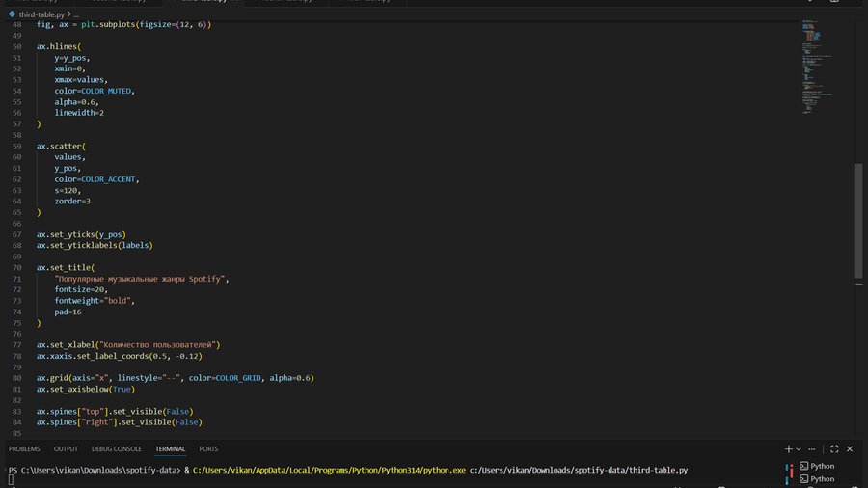Open the launch profile dropdown chevron
This screenshot has width=868, height=488.
(x=800, y=448)
